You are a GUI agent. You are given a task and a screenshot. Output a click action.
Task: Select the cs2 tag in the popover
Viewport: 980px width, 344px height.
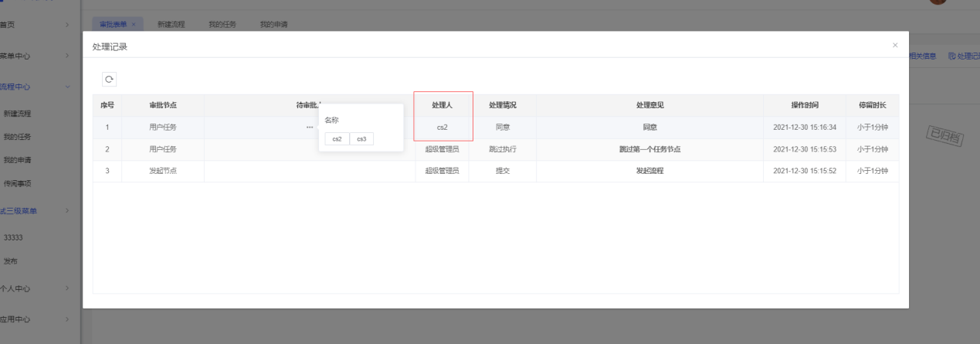pyautogui.click(x=337, y=139)
